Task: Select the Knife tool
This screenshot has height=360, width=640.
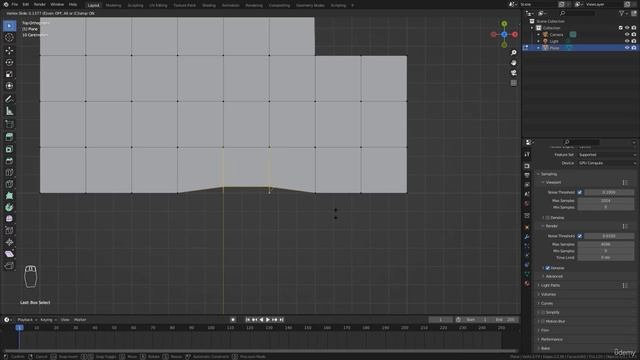Action: 9,184
